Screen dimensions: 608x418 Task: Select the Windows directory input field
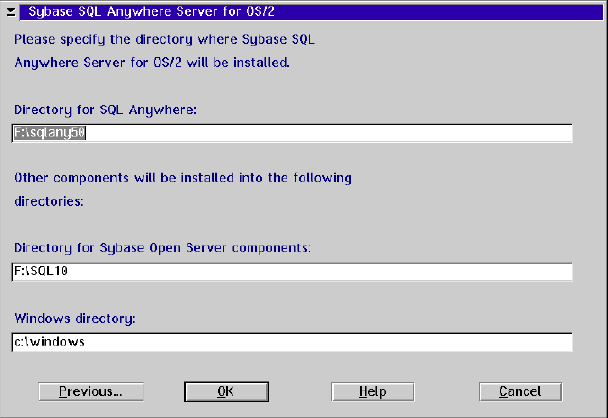pos(292,342)
